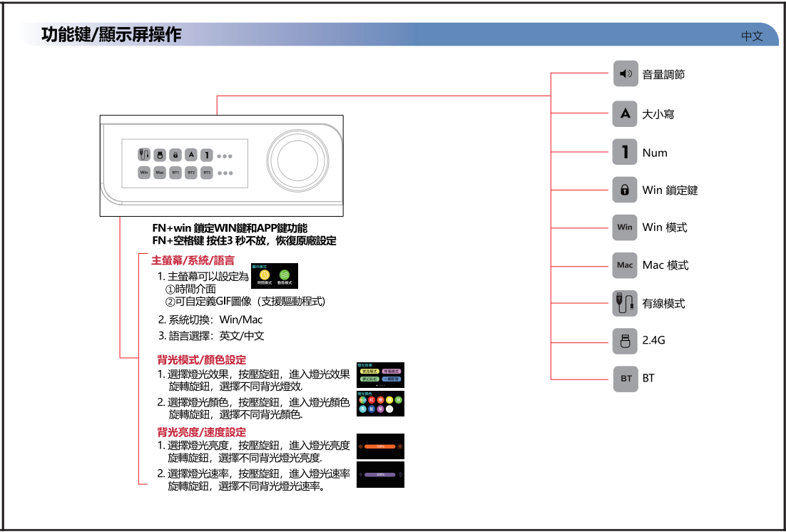Viewport: 786px width, 532px height.
Task: Click the Win mode legend icon
Action: [x=625, y=227]
